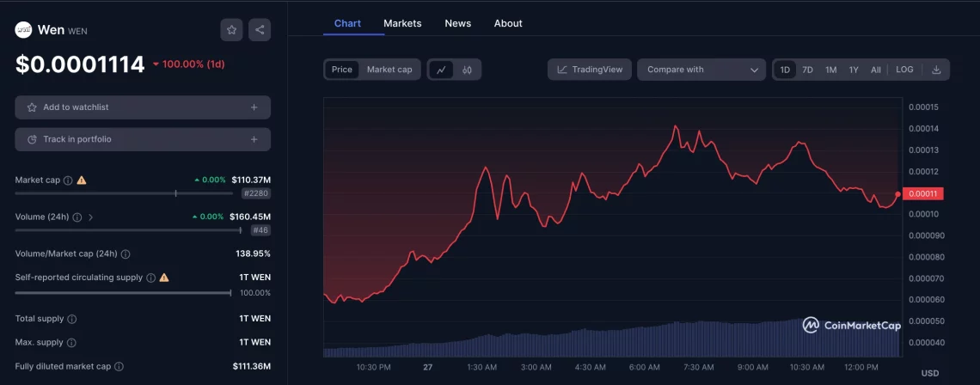Open Volume/Market cap (24h) info icon
The height and width of the screenshot is (385, 980).
pyautogui.click(x=126, y=254)
